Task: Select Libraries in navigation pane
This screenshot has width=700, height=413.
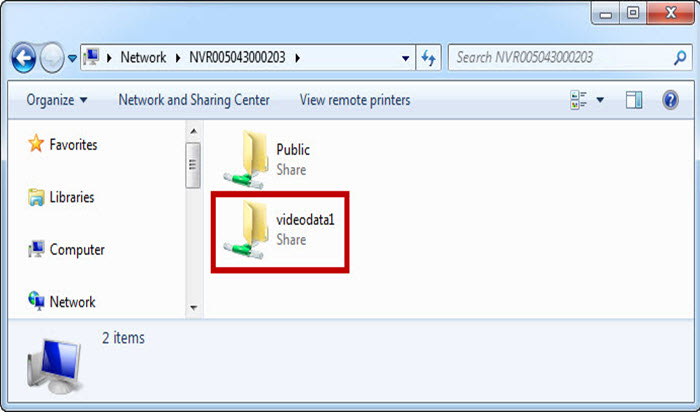Action: (61, 197)
